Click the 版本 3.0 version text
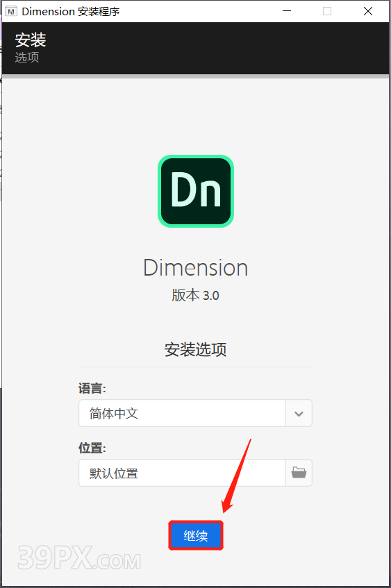The width and height of the screenshot is (391, 588). click(196, 295)
